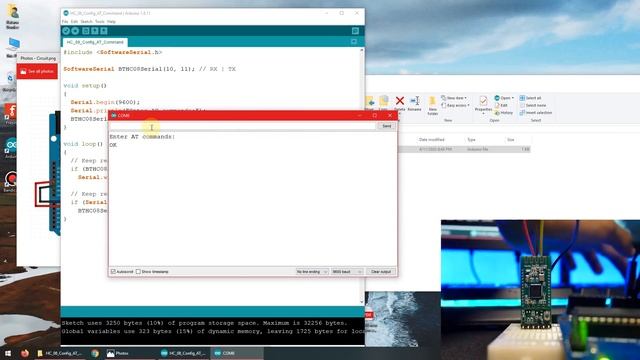Click the code editor scrollbar up arrow
Screen dimensions: 640x360
[x=362, y=50]
